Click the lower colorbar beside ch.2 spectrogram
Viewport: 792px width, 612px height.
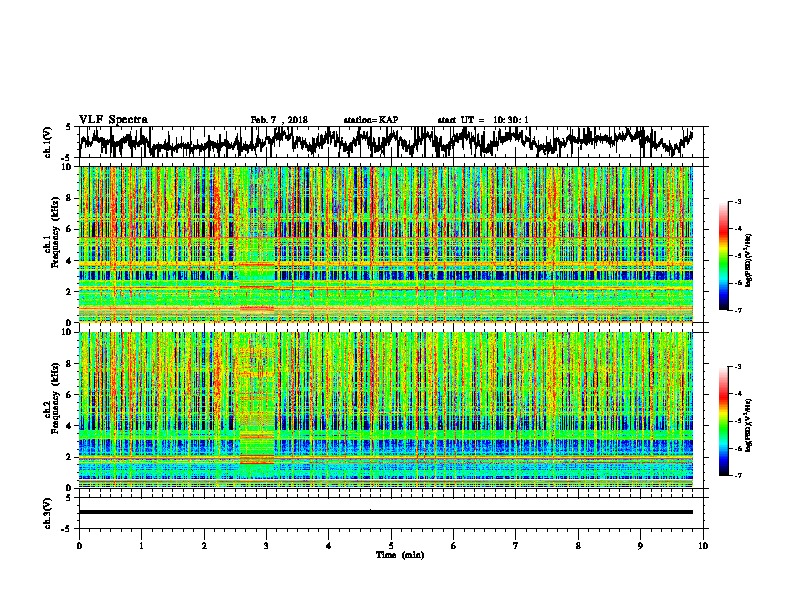pos(724,421)
